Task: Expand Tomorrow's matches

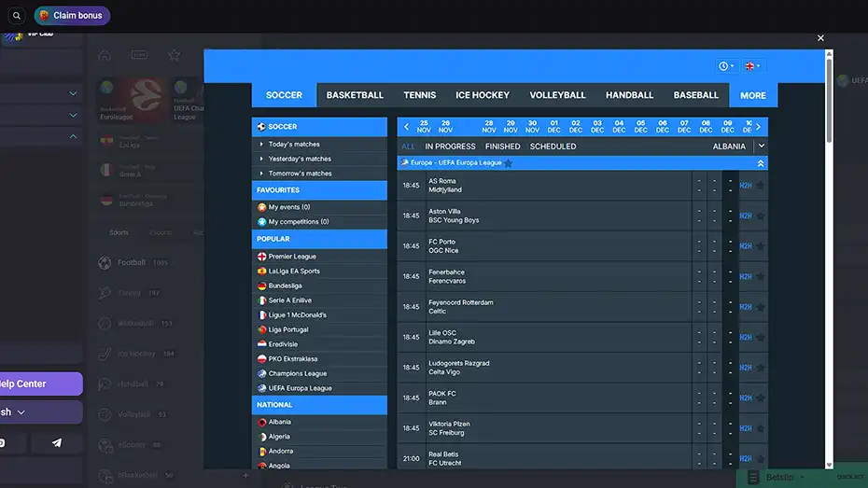Action: click(319, 174)
